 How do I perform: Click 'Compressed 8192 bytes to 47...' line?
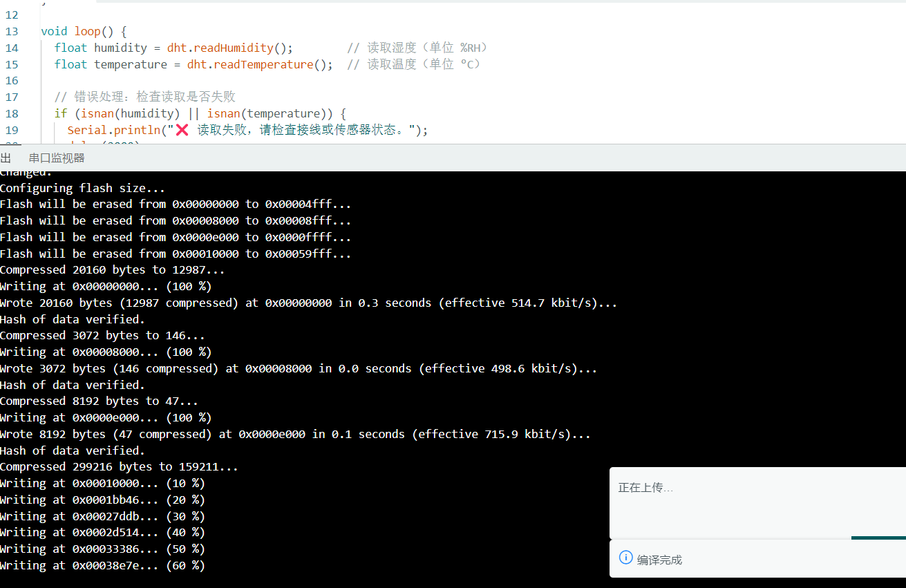100,401
